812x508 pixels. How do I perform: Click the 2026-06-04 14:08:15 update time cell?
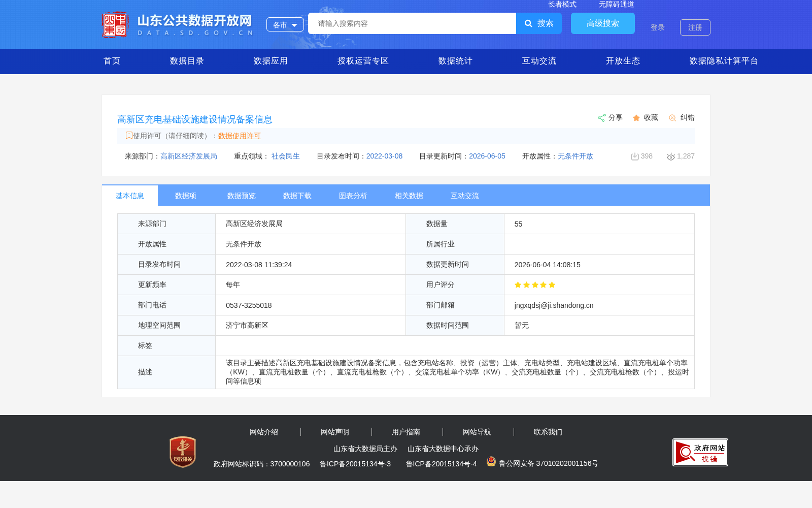(x=599, y=265)
